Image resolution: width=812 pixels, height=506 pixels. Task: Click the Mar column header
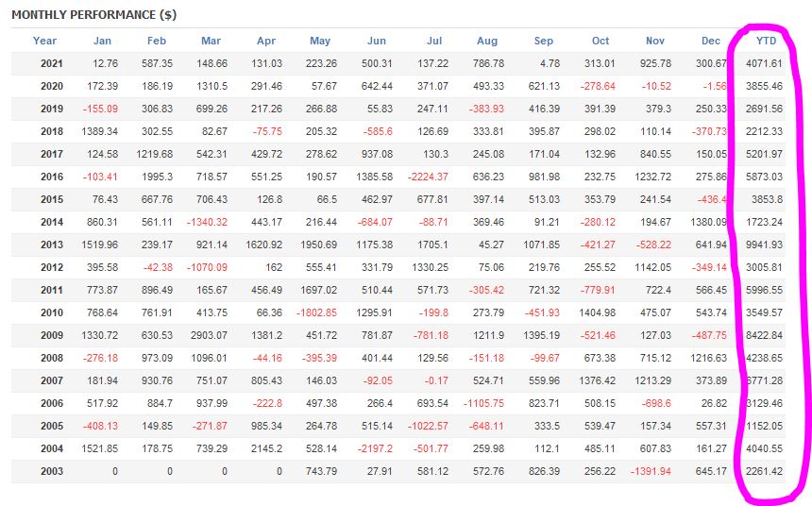pos(212,41)
